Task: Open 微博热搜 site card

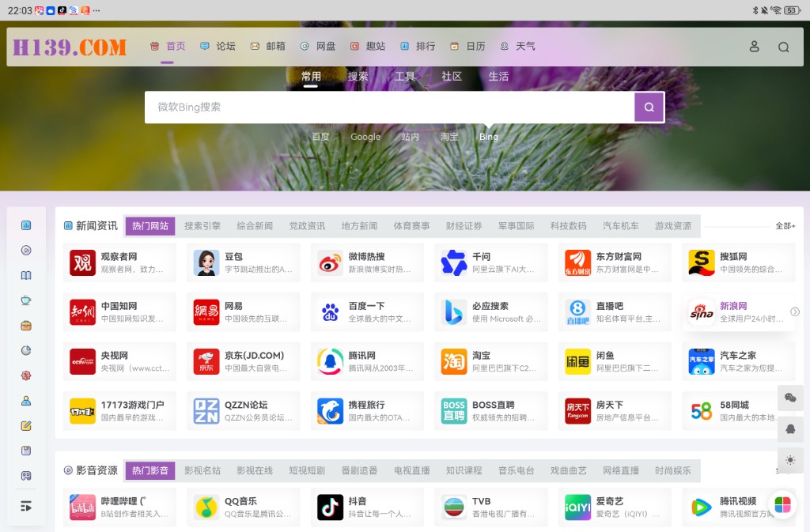Action: click(x=367, y=262)
